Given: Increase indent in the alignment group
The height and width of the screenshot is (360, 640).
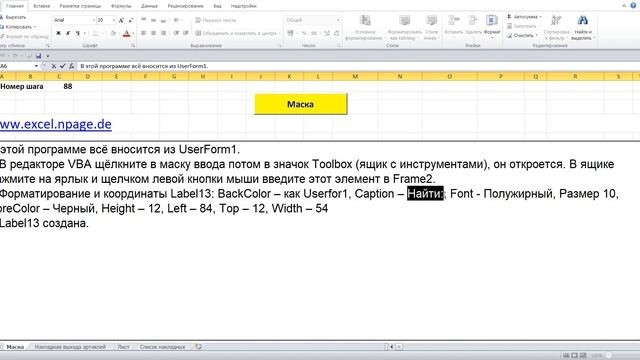Looking at the screenshot, I should pos(186,33).
